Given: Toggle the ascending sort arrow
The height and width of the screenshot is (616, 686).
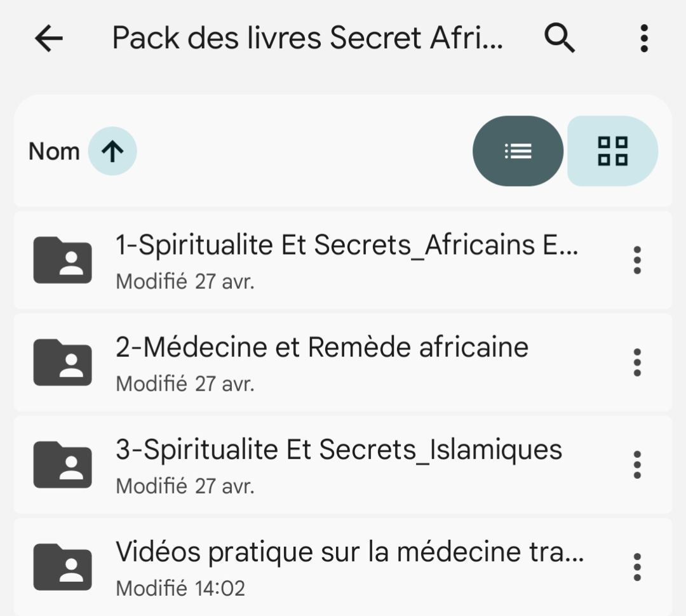Looking at the screenshot, I should tap(112, 151).
